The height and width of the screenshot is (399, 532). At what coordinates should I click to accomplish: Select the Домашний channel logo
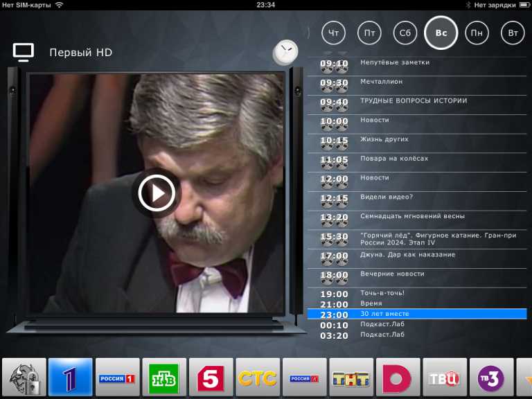tap(398, 378)
